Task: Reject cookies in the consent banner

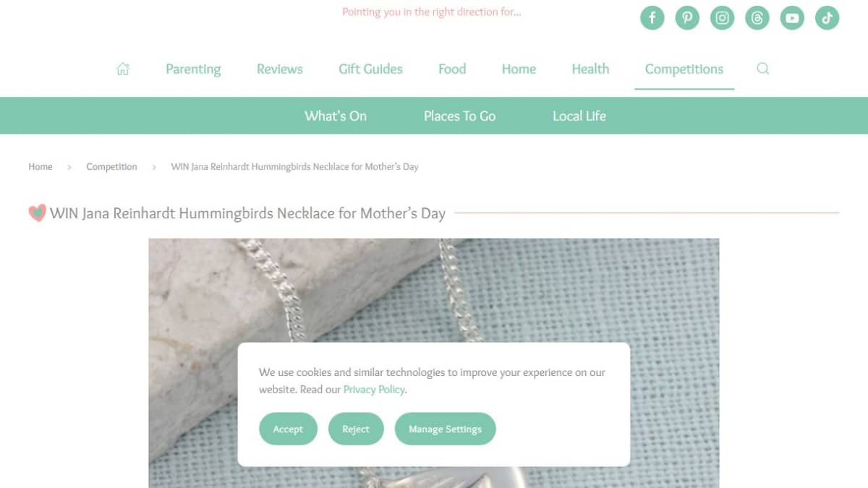Action: (x=356, y=429)
